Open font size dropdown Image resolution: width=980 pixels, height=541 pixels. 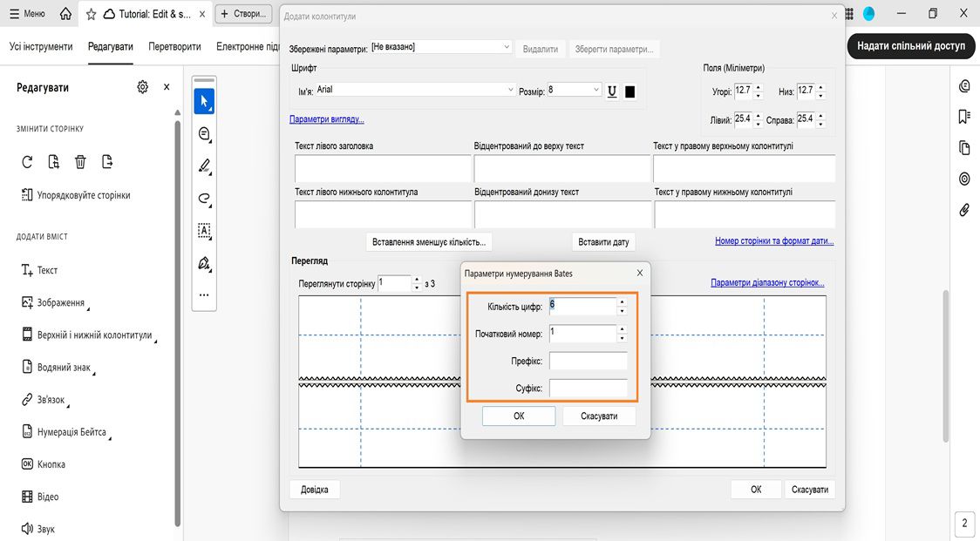tap(575, 90)
